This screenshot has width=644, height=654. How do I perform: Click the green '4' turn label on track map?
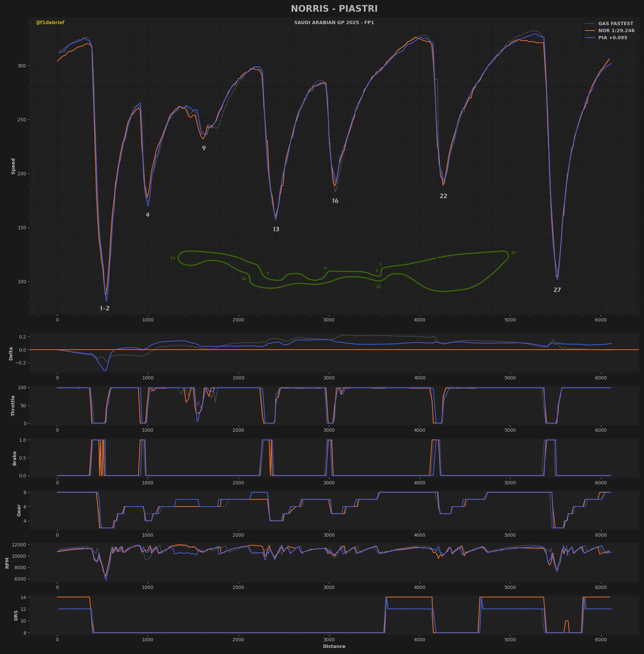325,269
